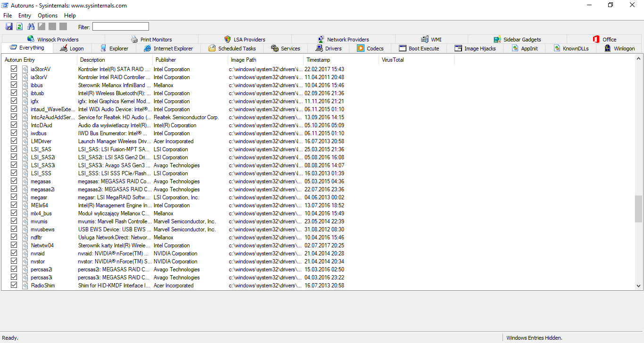Switch to the KnownDLLs tab
This screenshot has height=343, width=644.
tap(571, 48)
